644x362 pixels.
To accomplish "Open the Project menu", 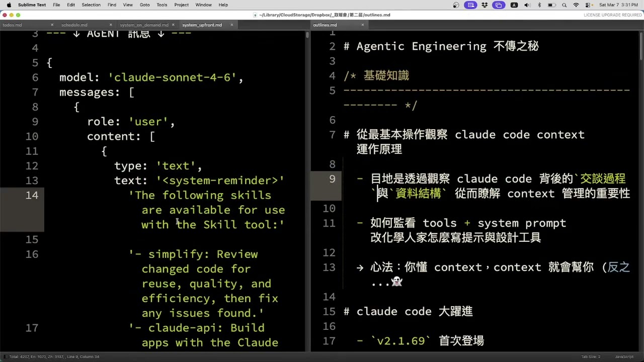I will (181, 5).
